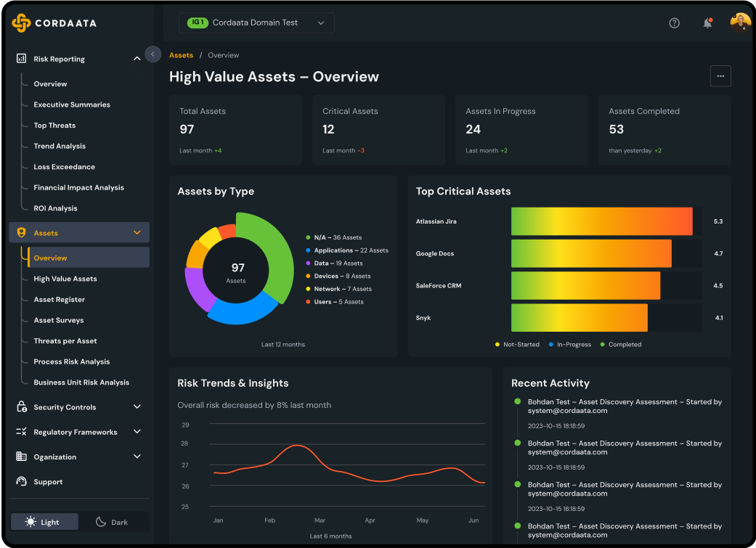The width and height of the screenshot is (756, 548).
Task: Go to the Asset Register page
Action: tap(59, 300)
